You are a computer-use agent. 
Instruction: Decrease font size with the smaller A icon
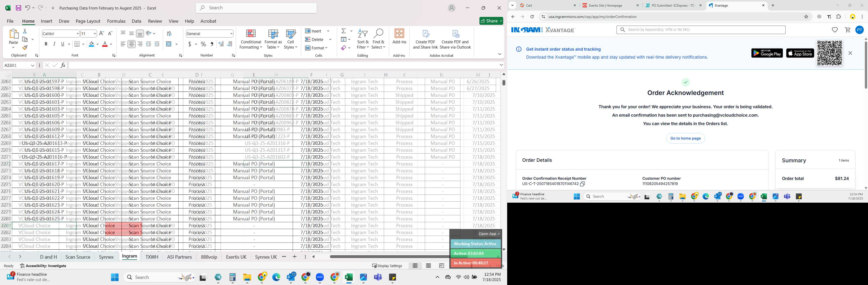(x=110, y=33)
